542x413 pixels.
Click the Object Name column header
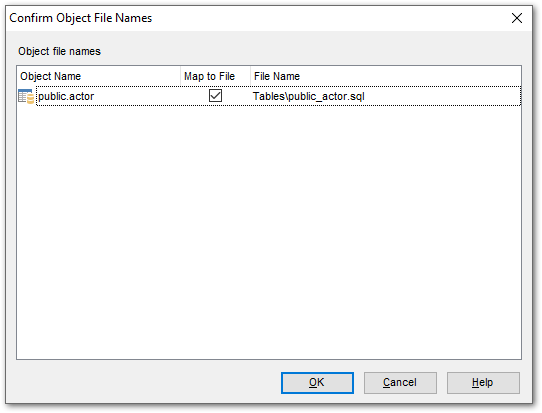pos(99,76)
